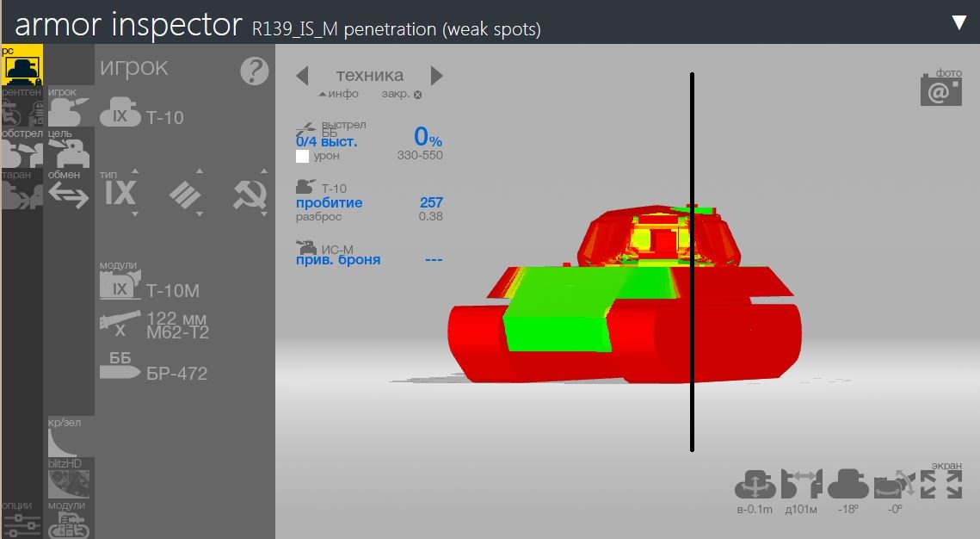Select the 122 мм gun icon
This screenshot has height=539, width=980.
coord(120,324)
